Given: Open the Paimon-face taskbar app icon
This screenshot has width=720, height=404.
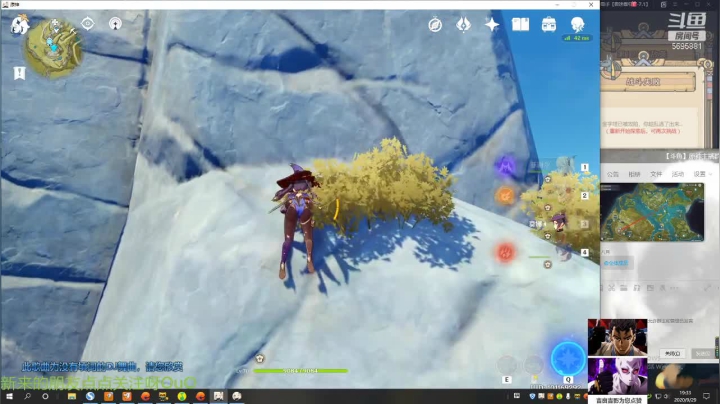Looking at the screenshot, I should pyautogui.click(x=237, y=396).
